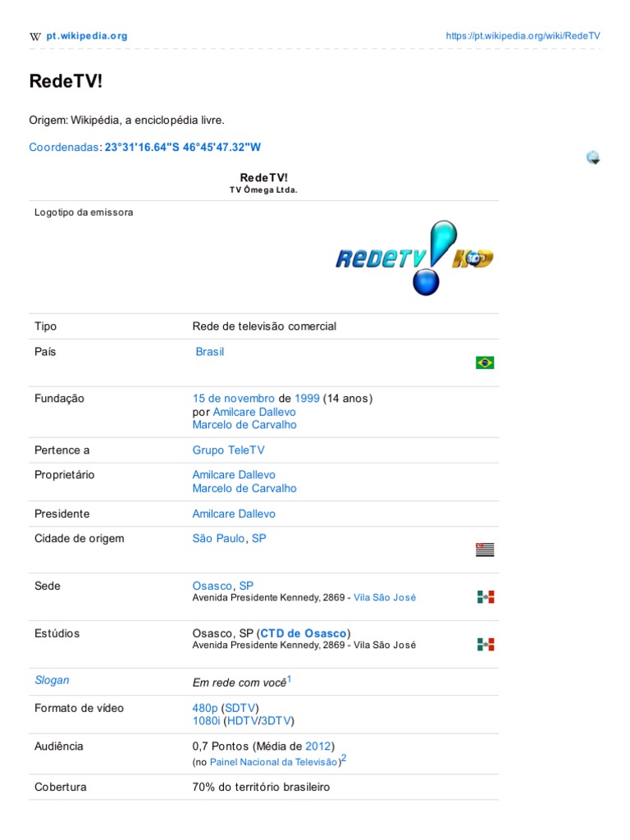Open the CTD de Osasco link
This screenshot has width=630, height=840.
click(304, 634)
